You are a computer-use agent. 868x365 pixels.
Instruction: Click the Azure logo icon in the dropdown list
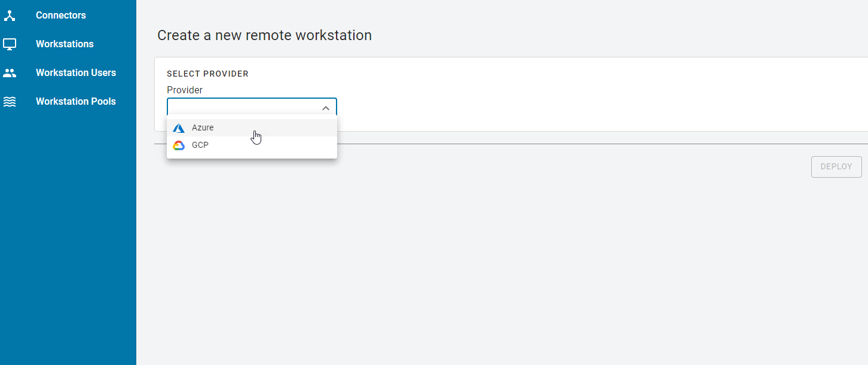tap(179, 128)
